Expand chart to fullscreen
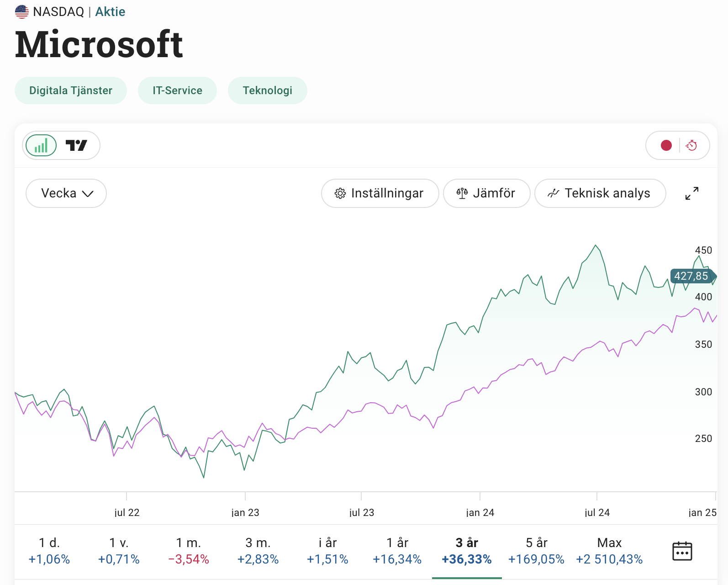 691,193
